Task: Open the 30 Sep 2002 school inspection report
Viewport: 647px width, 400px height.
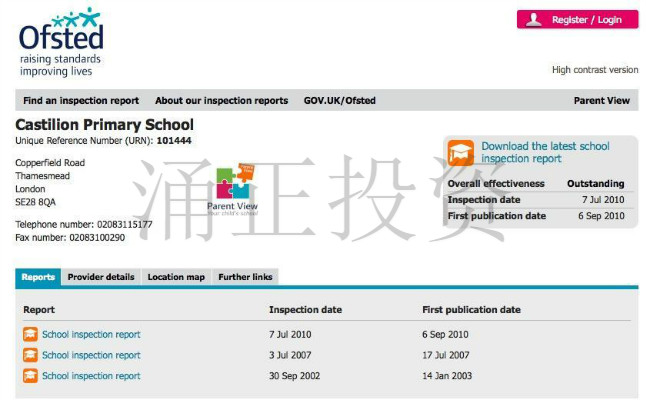Action: [91, 376]
